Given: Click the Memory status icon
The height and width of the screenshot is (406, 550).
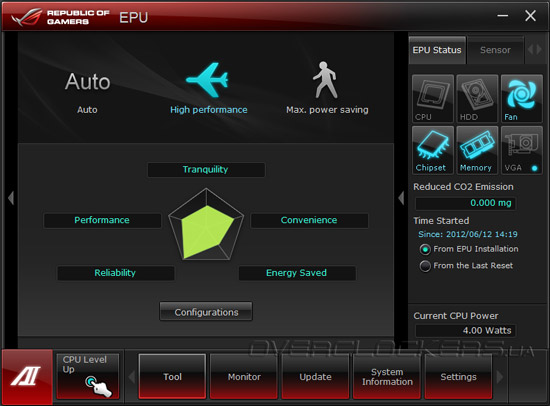Looking at the screenshot, I should point(477,150).
